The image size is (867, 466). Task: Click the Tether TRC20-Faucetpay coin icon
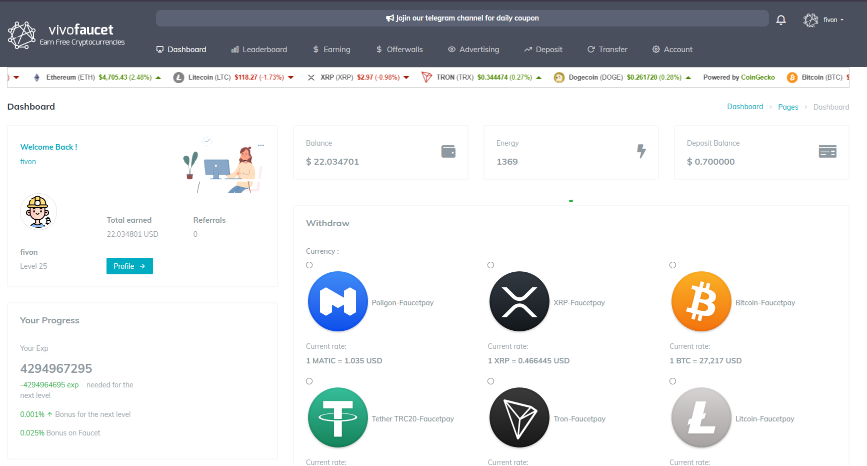339,417
